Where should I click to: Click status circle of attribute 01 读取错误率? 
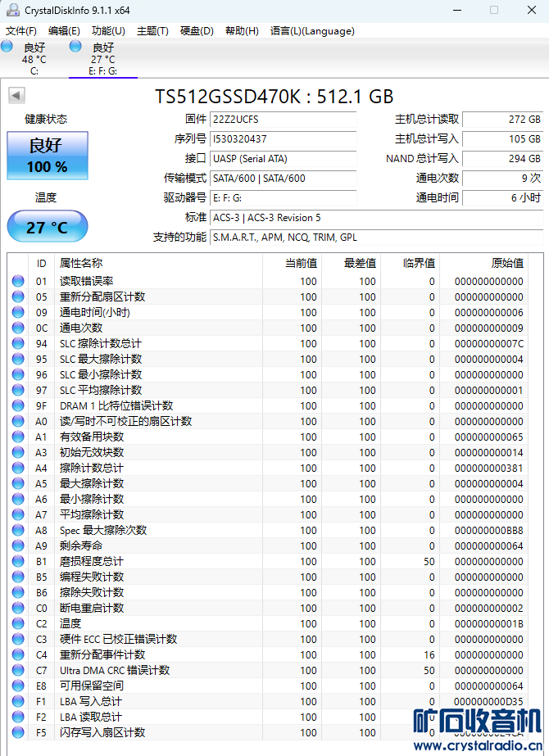(x=18, y=281)
